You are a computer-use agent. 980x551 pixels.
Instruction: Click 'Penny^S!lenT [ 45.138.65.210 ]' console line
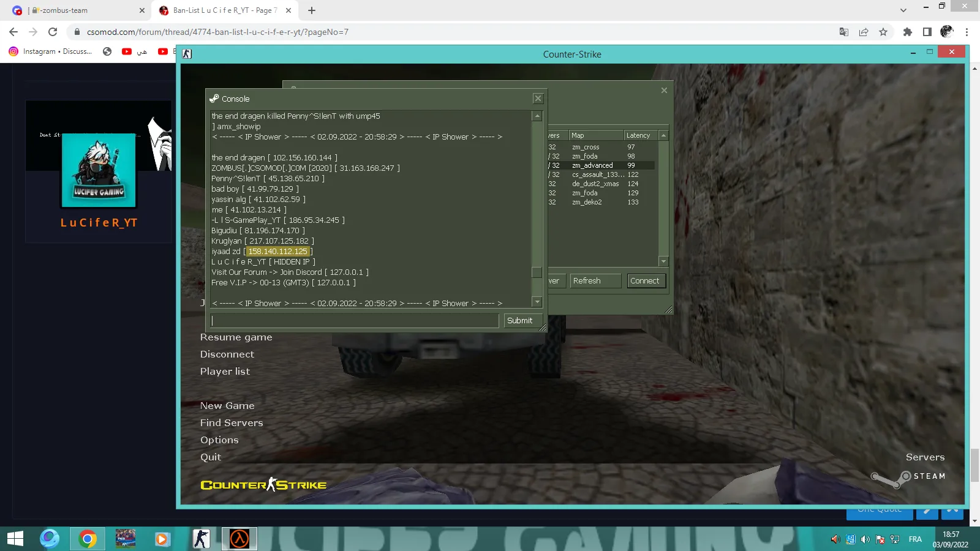pyautogui.click(x=268, y=179)
